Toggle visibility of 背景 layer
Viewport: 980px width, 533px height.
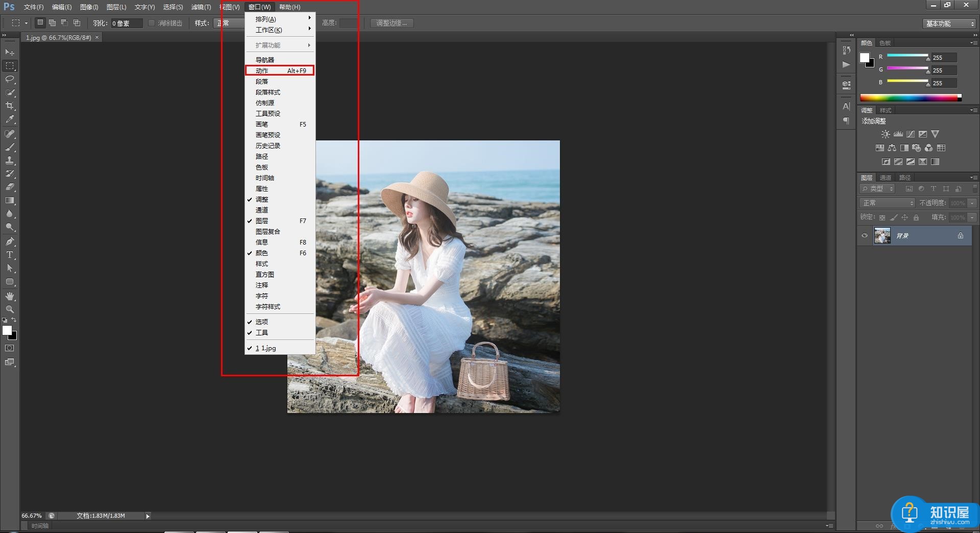point(865,236)
